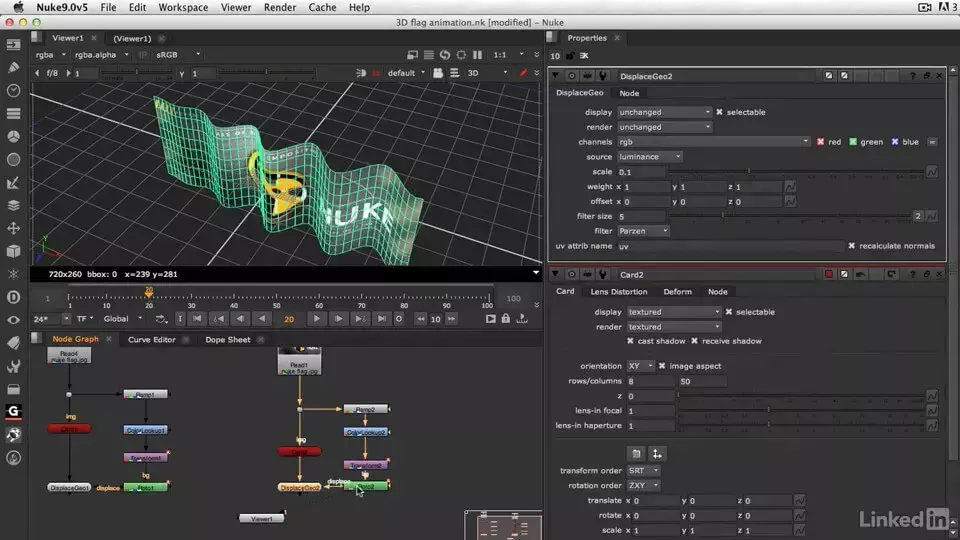This screenshot has height=540, width=960.
Task: Click the wrench icon in Card2 header
Action: point(602,274)
